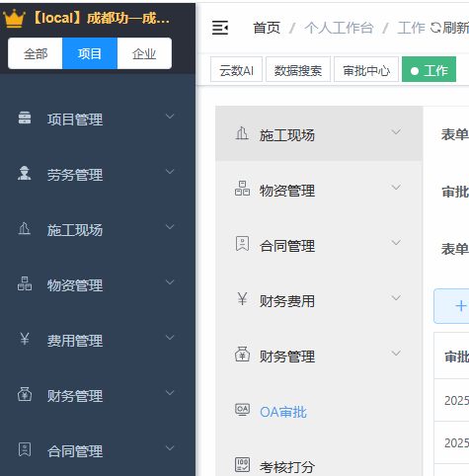Open the 数据搜索 tab
This screenshot has height=476, width=469.
pos(298,69)
